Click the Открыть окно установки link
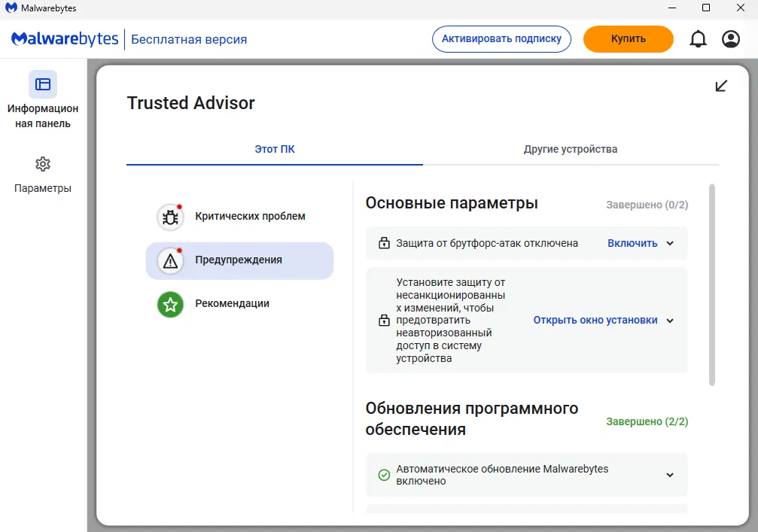The width and height of the screenshot is (758, 532). coord(595,321)
